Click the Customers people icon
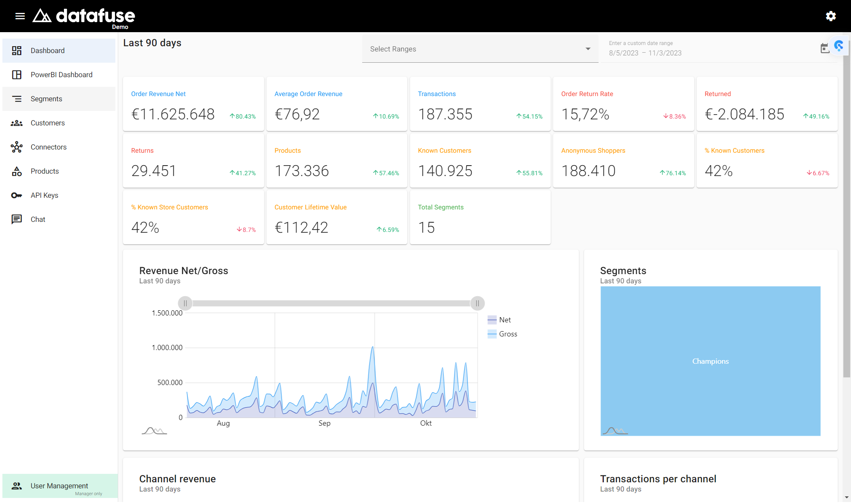 [x=16, y=123]
